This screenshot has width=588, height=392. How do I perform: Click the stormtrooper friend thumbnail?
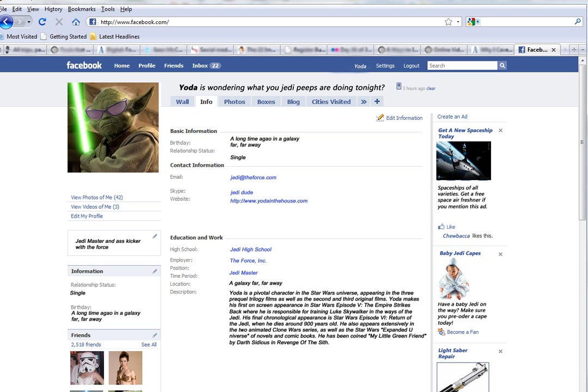(x=87, y=368)
